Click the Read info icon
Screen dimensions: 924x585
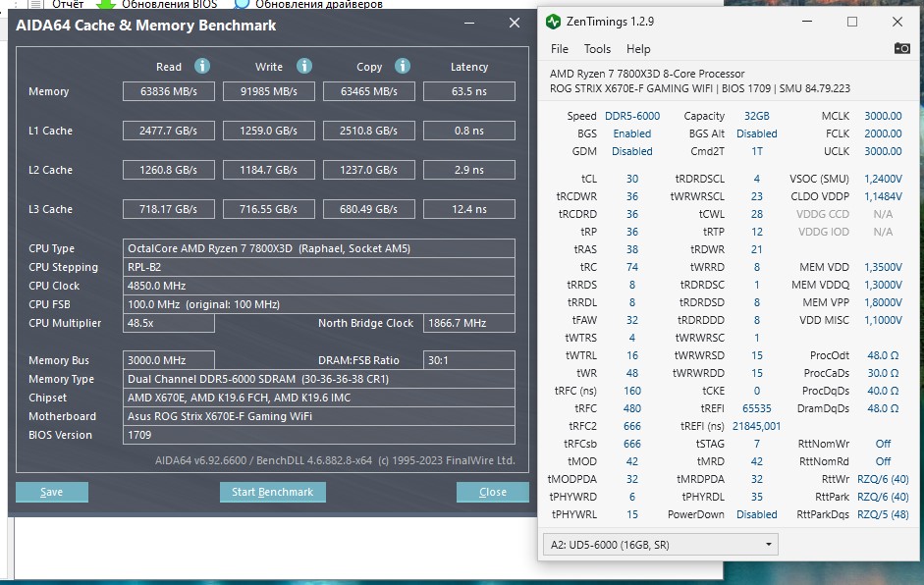(202, 66)
